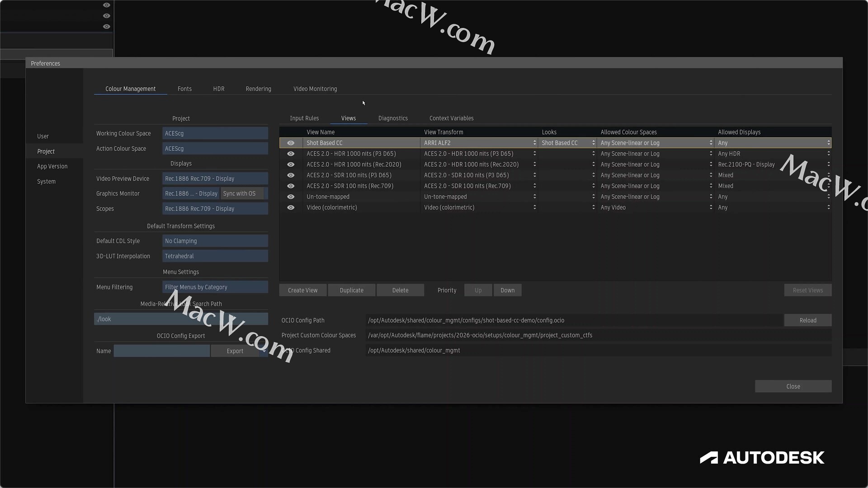Click the Sync with OS button
The image size is (868, 488).
click(242, 193)
